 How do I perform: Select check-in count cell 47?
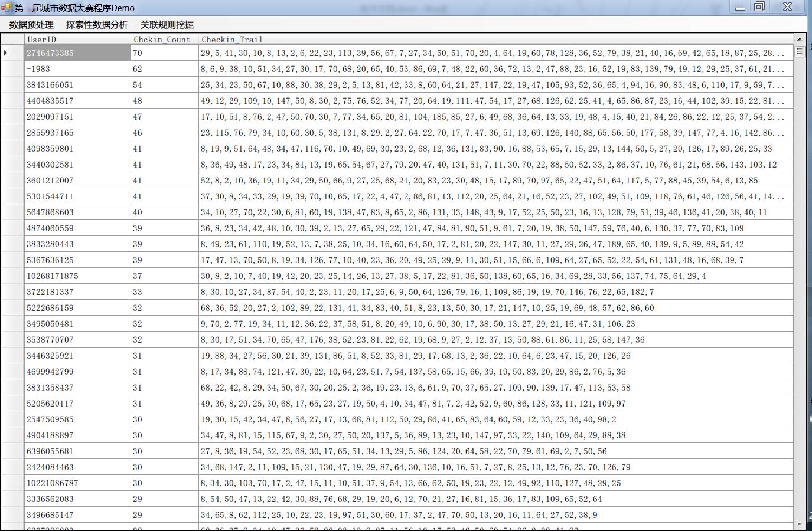coord(165,117)
